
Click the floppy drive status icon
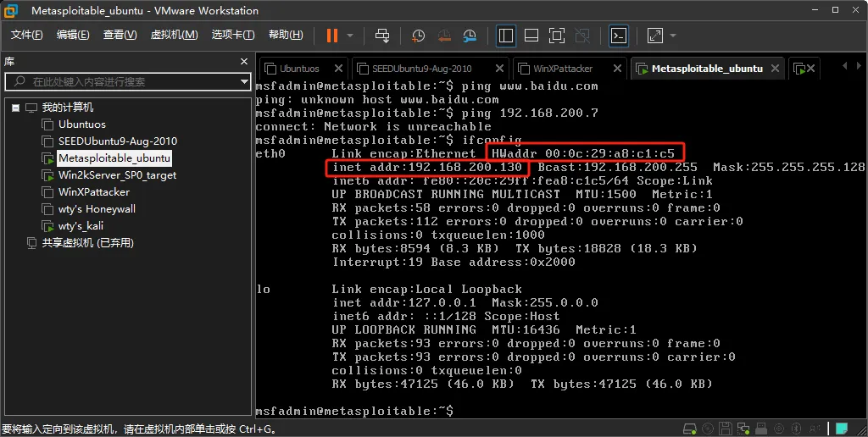(726, 429)
